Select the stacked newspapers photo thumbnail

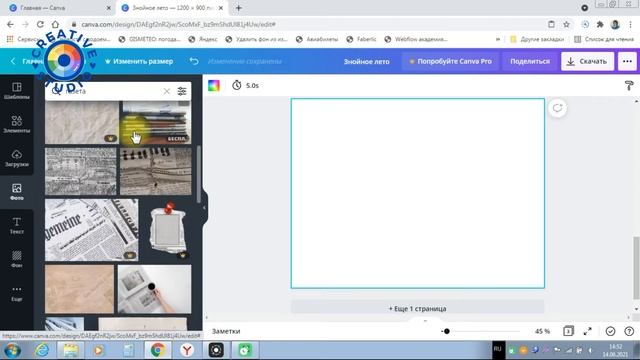[x=156, y=122]
